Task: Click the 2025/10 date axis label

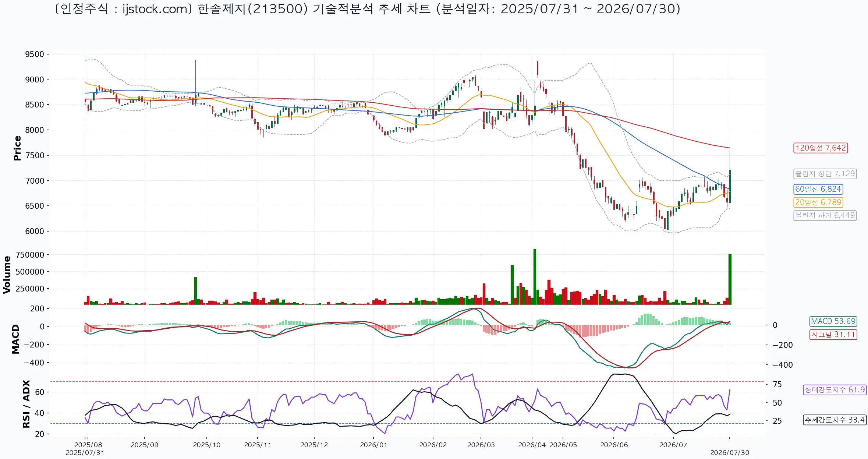Action: tap(207, 445)
